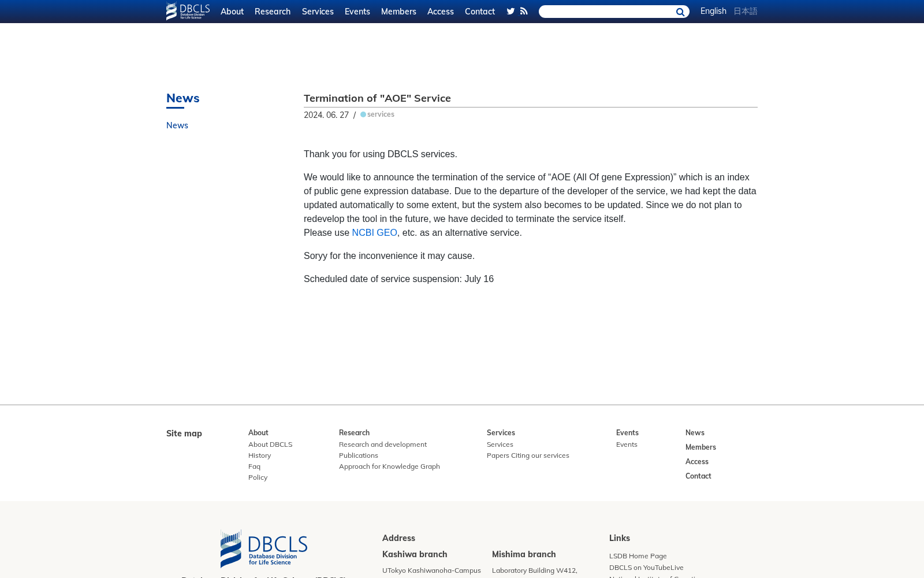Open DBCLS on YouTubeLive link
Image resolution: width=924 pixels, height=578 pixels.
tap(646, 568)
